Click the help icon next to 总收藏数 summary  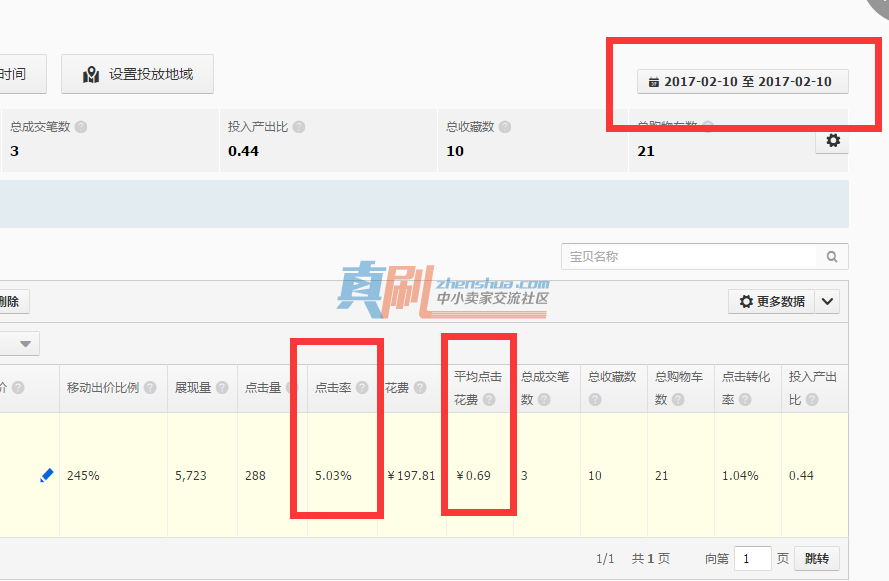505,127
